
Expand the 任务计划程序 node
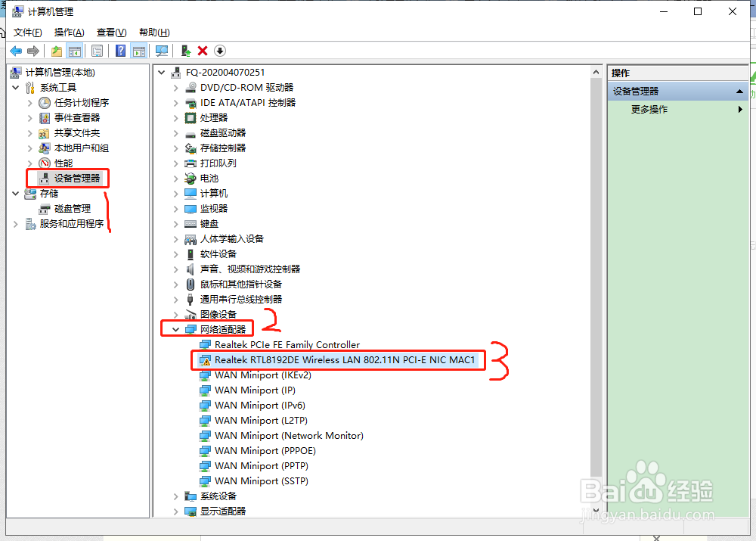(x=30, y=103)
